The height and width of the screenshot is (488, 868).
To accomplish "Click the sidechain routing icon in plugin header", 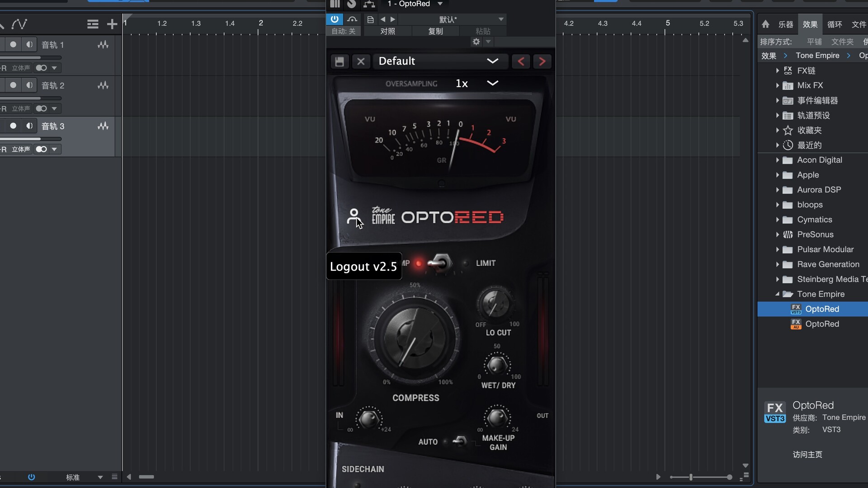I will tap(369, 4).
